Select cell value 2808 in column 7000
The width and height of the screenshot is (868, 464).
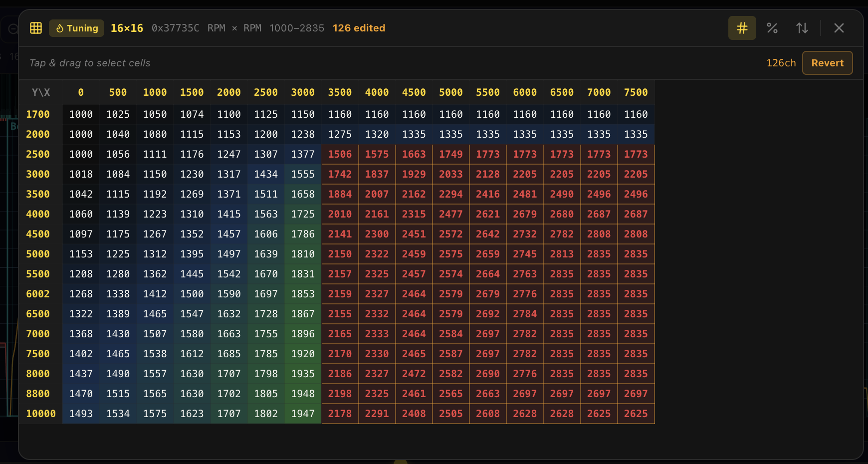(x=599, y=234)
